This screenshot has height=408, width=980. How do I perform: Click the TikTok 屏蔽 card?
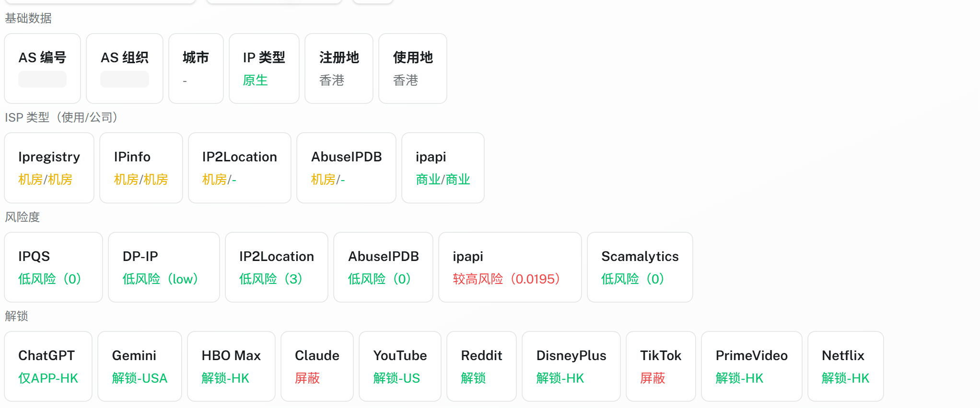coord(660,366)
